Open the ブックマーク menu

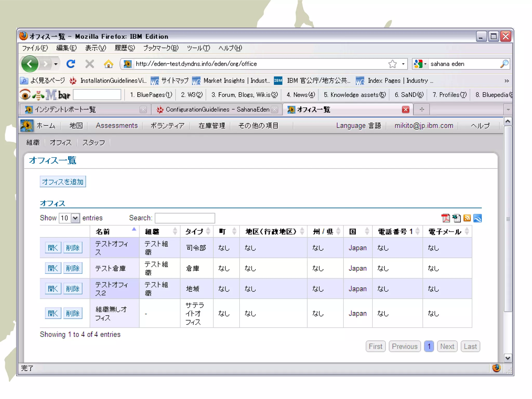(161, 48)
